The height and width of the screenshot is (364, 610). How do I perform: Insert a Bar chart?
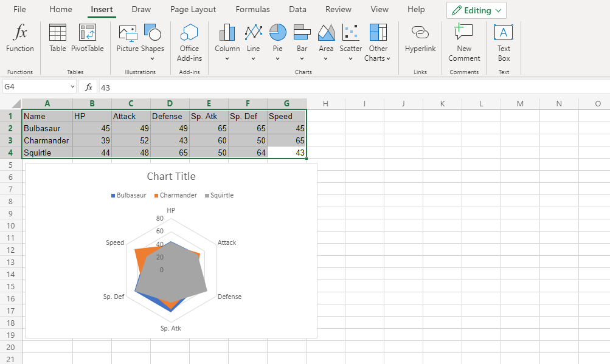coord(301,41)
